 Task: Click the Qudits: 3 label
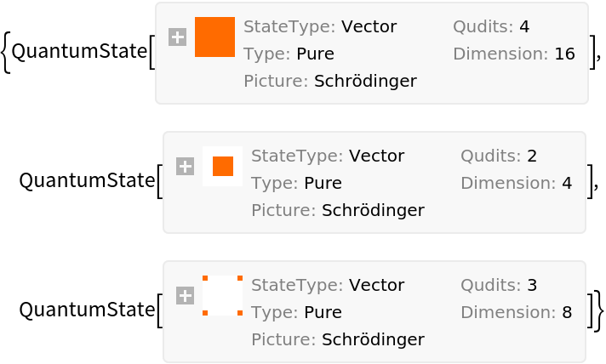pyautogui.click(x=499, y=285)
